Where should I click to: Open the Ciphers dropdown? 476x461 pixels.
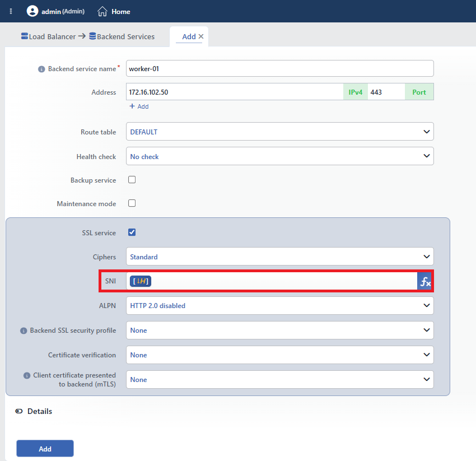tap(280, 257)
